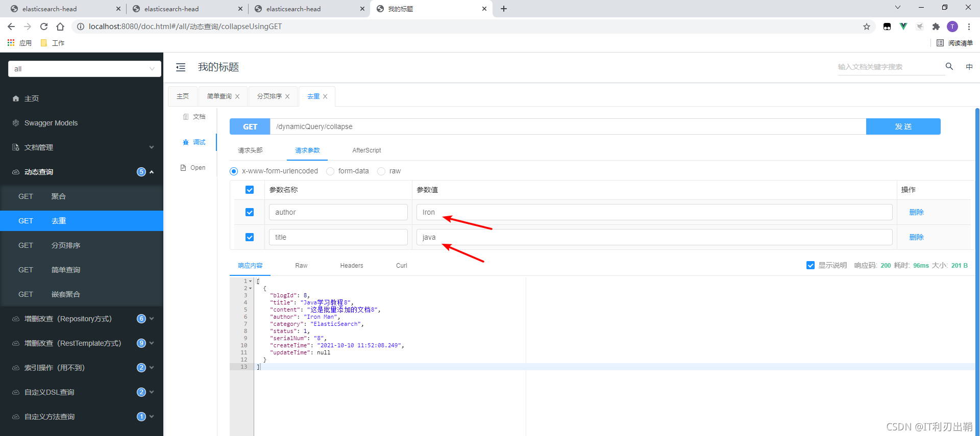This screenshot has height=436, width=980.
Task: Close the 简单查询 tab
Action: tap(237, 96)
